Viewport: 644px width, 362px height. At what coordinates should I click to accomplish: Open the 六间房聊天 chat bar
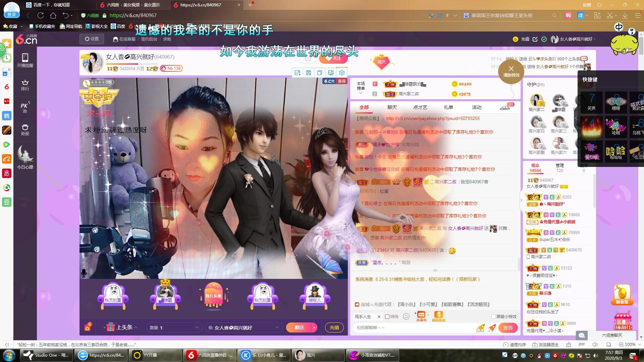(x=606, y=335)
